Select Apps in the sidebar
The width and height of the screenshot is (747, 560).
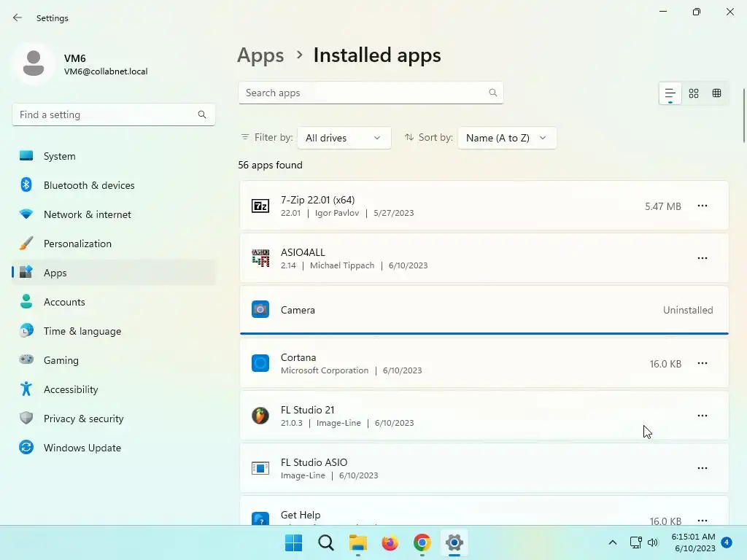[x=114, y=273]
